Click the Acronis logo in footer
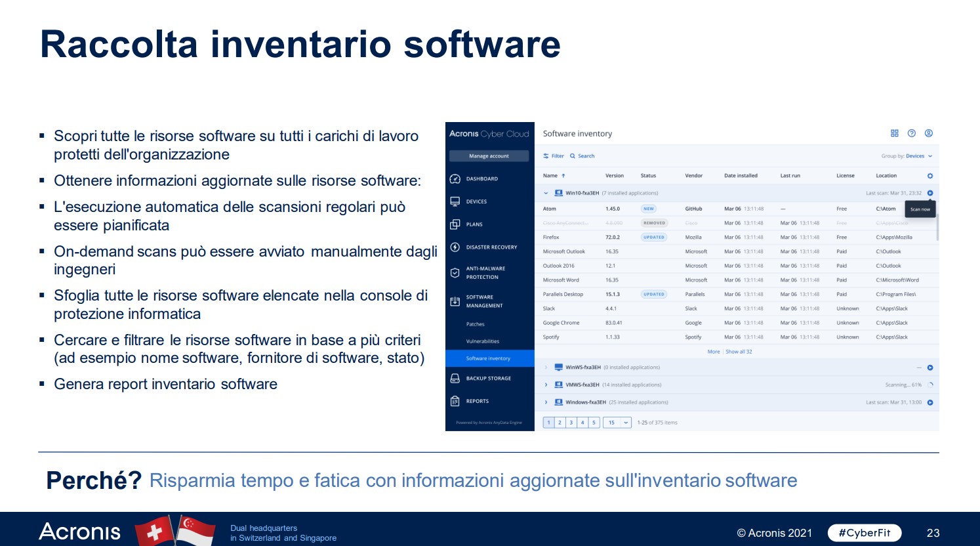 tap(80, 532)
